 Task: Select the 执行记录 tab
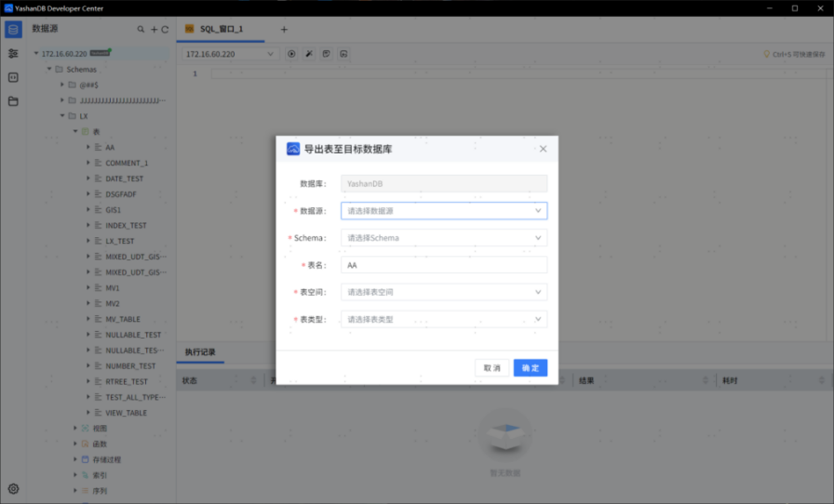tap(200, 351)
